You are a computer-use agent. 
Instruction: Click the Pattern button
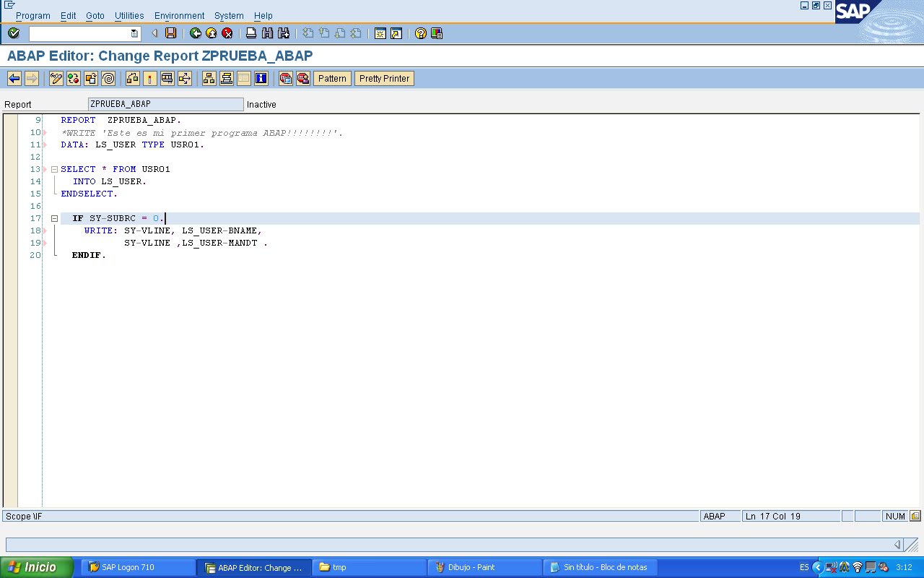point(332,78)
